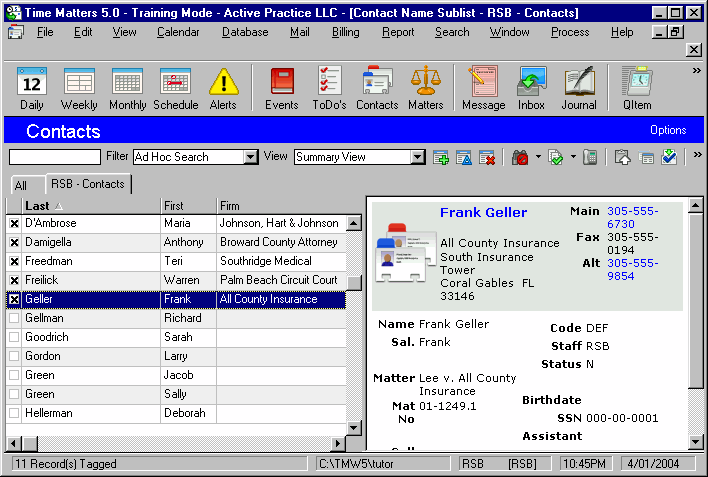Click the blue checkmark process icon
The width and height of the screenshot is (708, 477).
669,158
